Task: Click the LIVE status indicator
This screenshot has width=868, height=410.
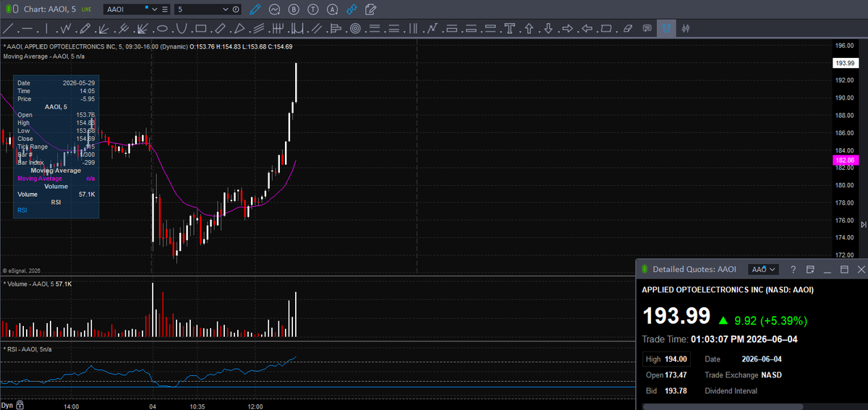Action: tap(86, 9)
